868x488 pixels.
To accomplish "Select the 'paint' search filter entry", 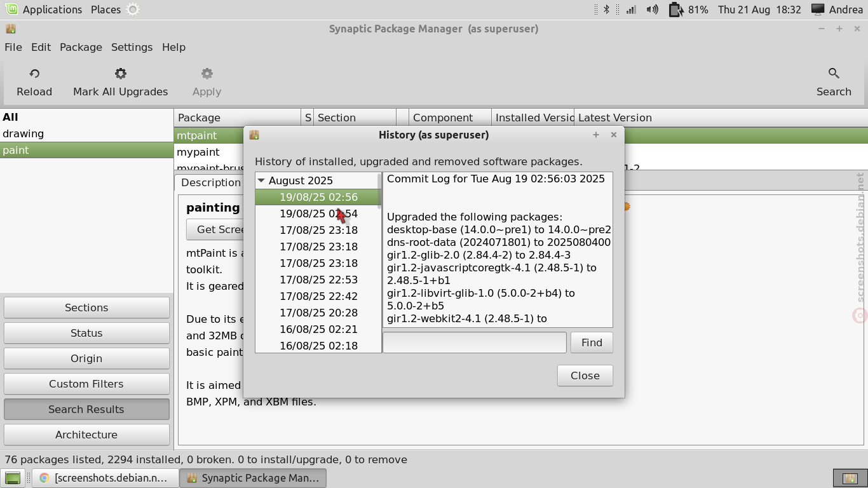I will [x=86, y=150].
